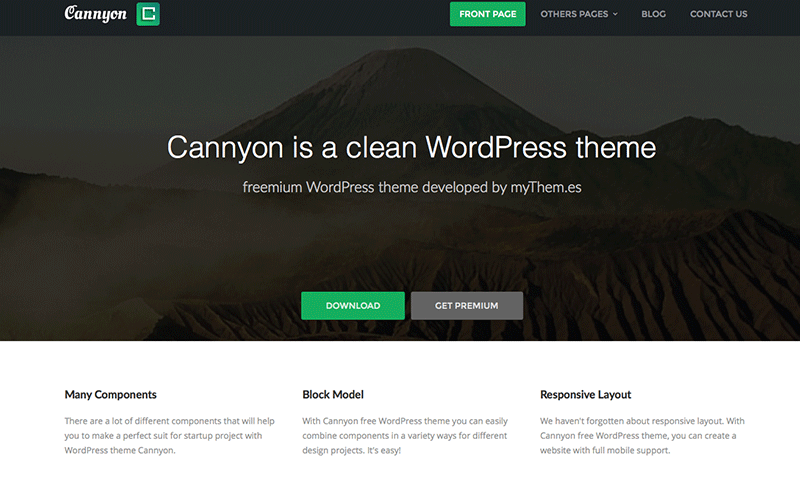Click the Get Premium button
Screen dimensions: 800x501
coord(466,306)
